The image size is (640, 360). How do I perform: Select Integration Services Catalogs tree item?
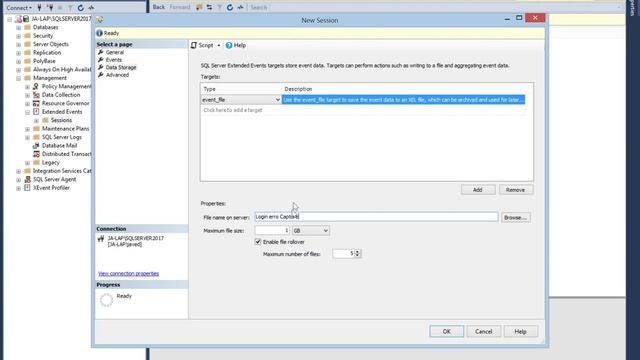coord(62,171)
